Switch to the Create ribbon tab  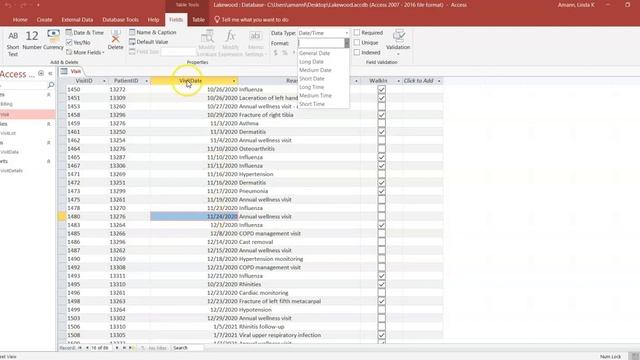[44, 20]
